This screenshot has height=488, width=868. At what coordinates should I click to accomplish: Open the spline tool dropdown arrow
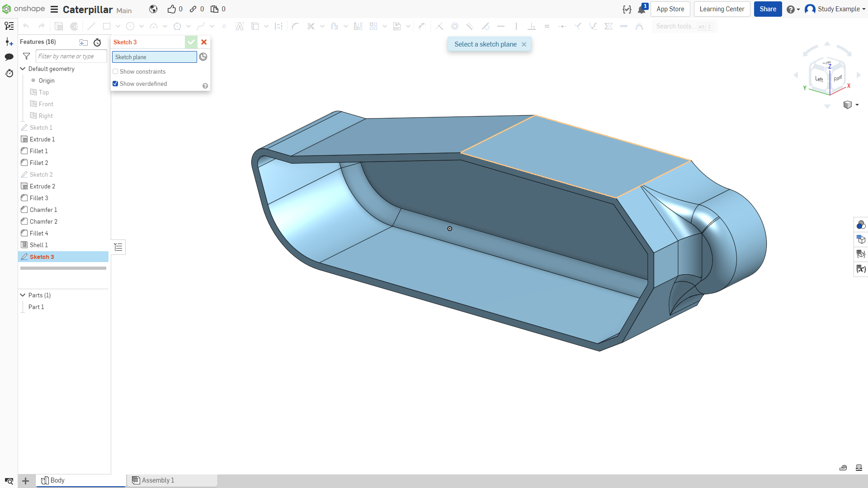[x=212, y=26]
